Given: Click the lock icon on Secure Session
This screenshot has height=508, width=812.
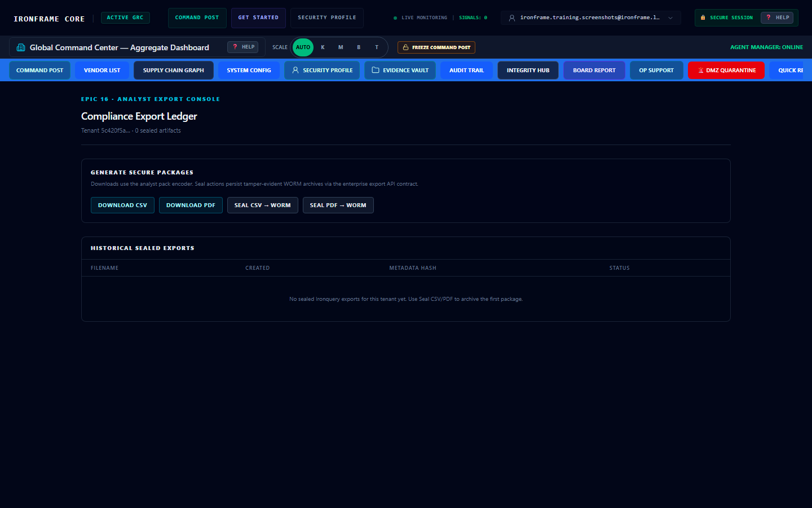Looking at the screenshot, I should click(x=703, y=17).
